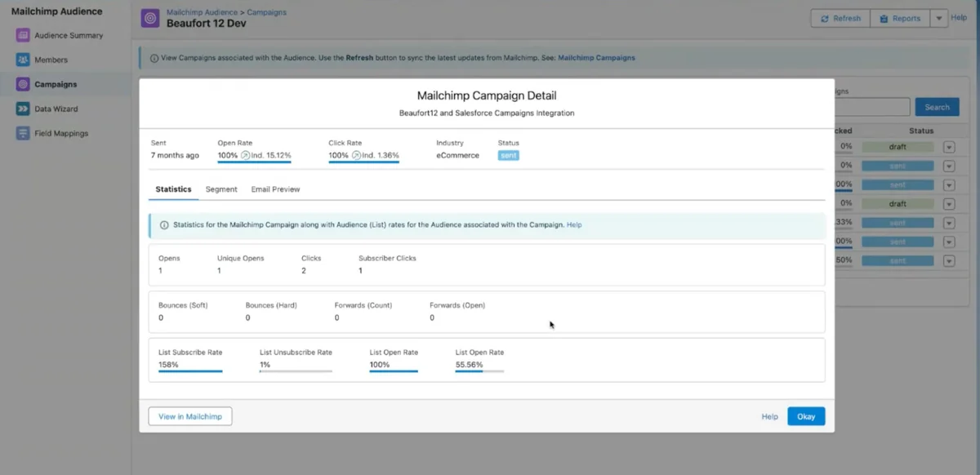
Task: Click the Mailchimp Audience sidebar heading
Action: coord(57,11)
